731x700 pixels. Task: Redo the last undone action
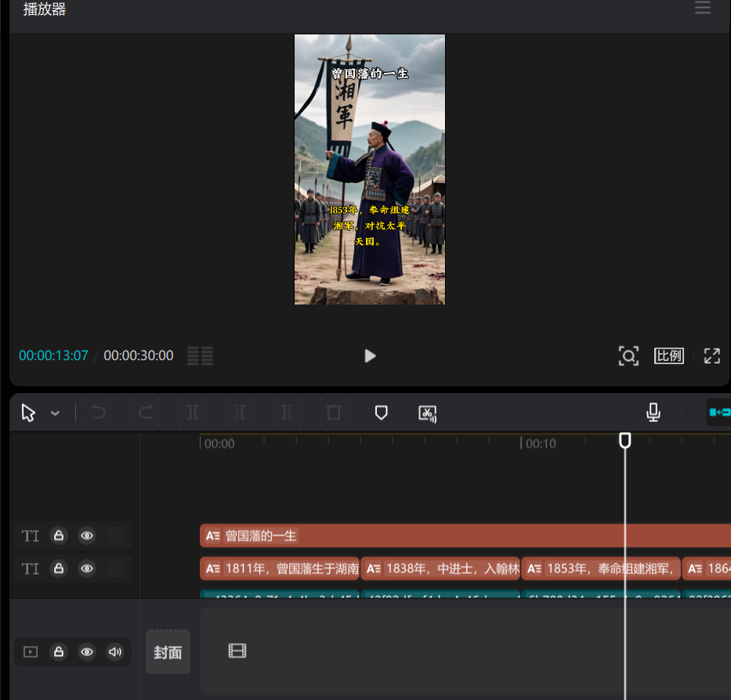pos(146,413)
